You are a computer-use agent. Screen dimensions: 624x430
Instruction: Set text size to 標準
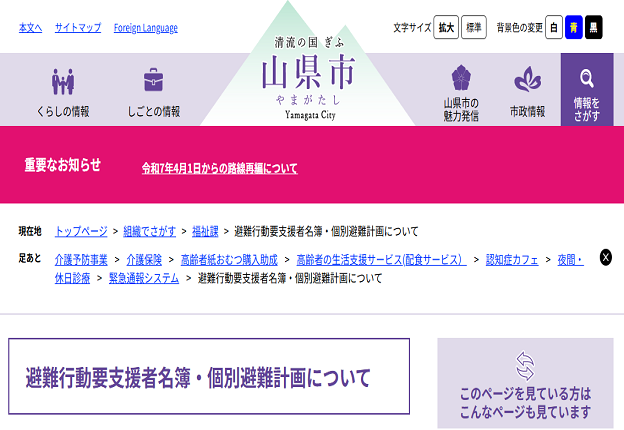tap(473, 28)
